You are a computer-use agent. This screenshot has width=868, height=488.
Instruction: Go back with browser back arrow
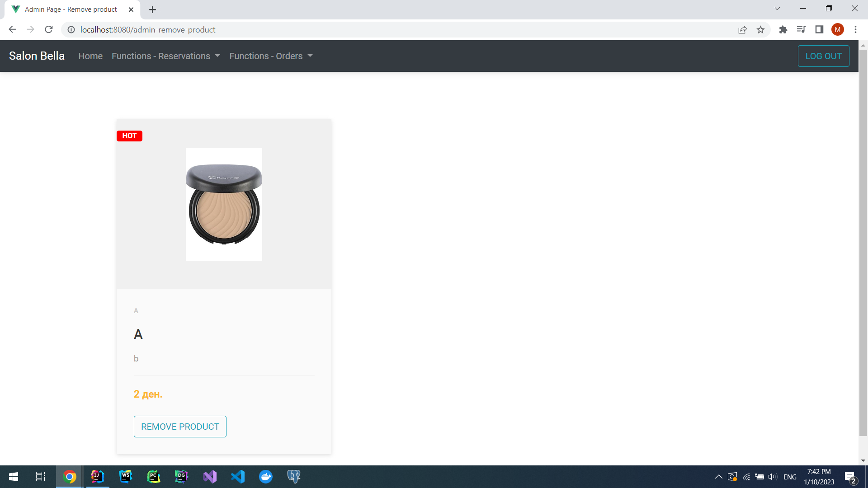12,30
